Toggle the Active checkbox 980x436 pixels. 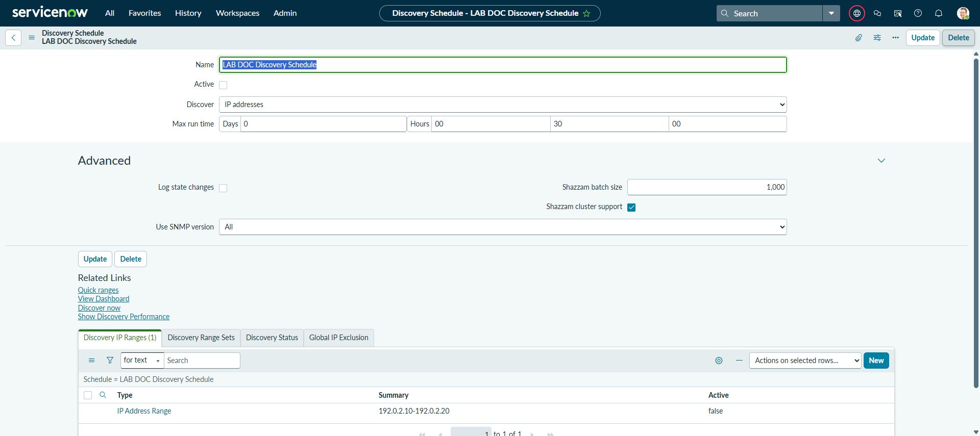tap(223, 85)
